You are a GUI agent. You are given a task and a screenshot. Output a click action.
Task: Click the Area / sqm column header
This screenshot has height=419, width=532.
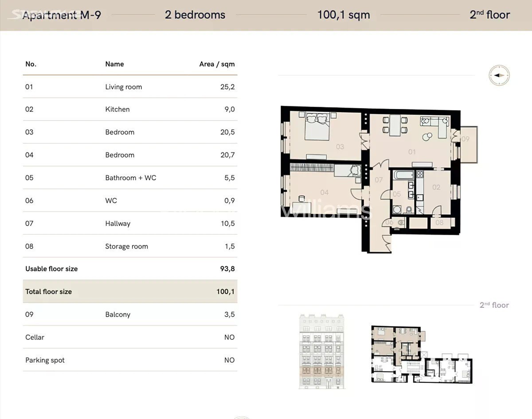pyautogui.click(x=217, y=64)
